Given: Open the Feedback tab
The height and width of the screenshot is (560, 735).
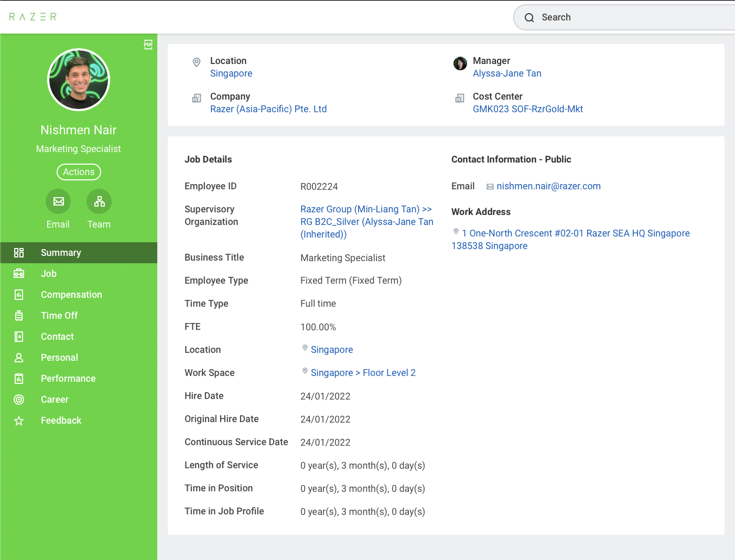Looking at the screenshot, I should (x=79, y=421).
